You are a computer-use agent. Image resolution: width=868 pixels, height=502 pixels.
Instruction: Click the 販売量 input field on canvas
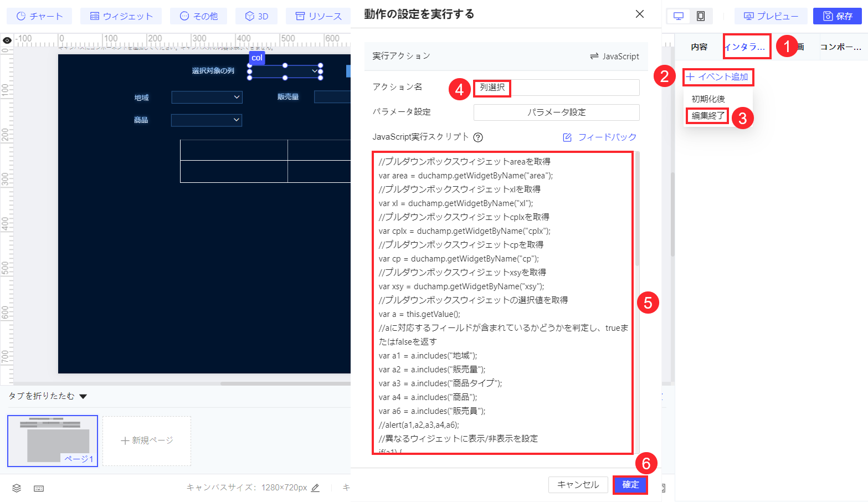[332, 97]
